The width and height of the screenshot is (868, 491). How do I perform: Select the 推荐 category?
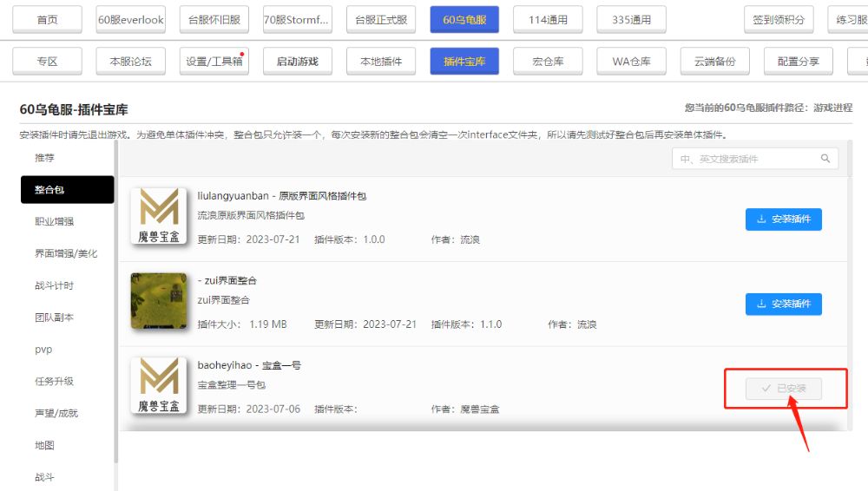[x=44, y=158]
